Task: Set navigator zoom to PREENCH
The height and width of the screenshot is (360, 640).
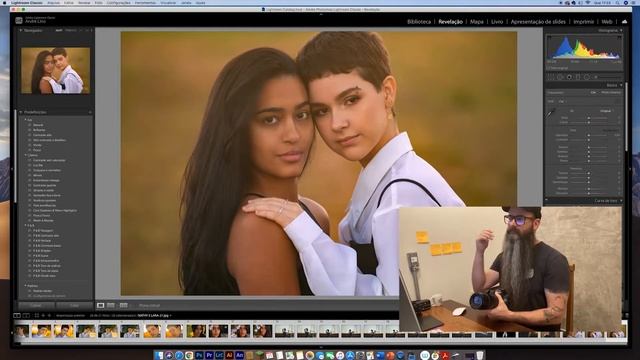Action: (71, 30)
